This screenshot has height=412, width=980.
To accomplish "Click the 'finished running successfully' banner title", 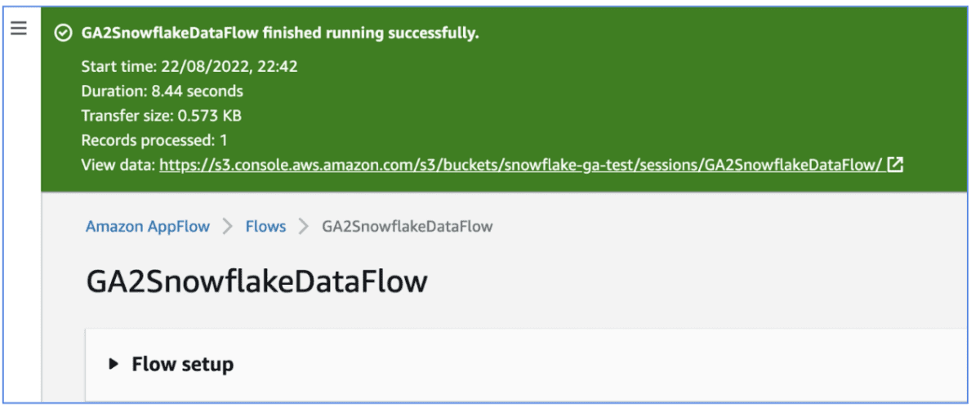I will (x=280, y=33).
